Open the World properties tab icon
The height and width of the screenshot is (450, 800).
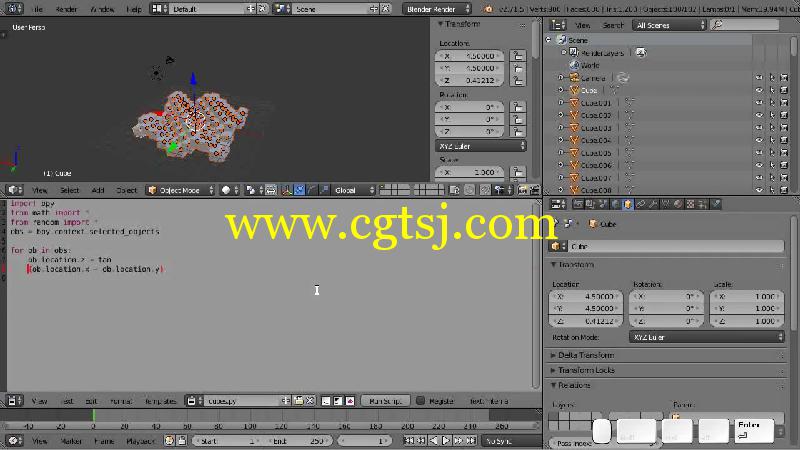tap(615, 204)
